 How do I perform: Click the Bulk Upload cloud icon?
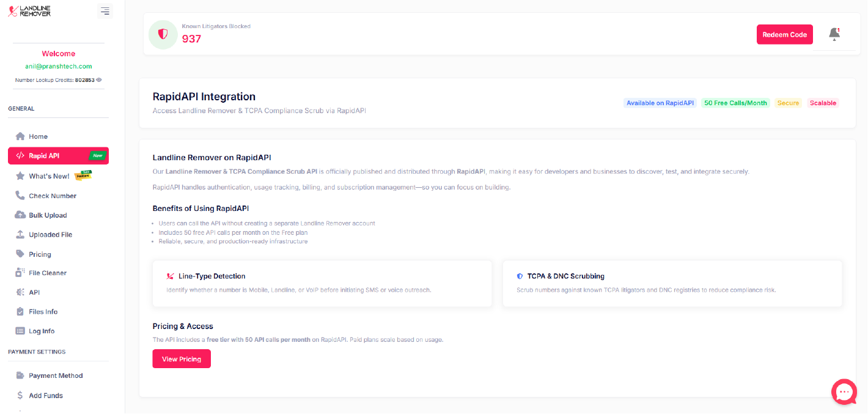tap(20, 215)
